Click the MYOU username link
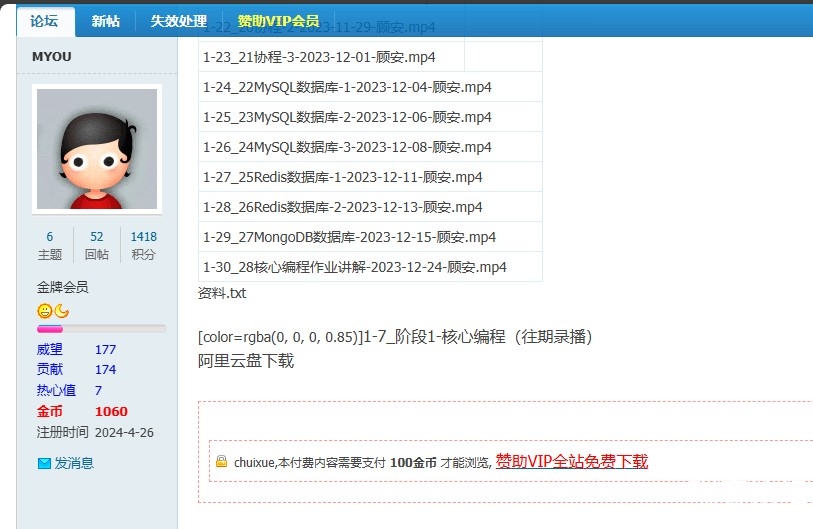The image size is (813, 529). click(52, 57)
